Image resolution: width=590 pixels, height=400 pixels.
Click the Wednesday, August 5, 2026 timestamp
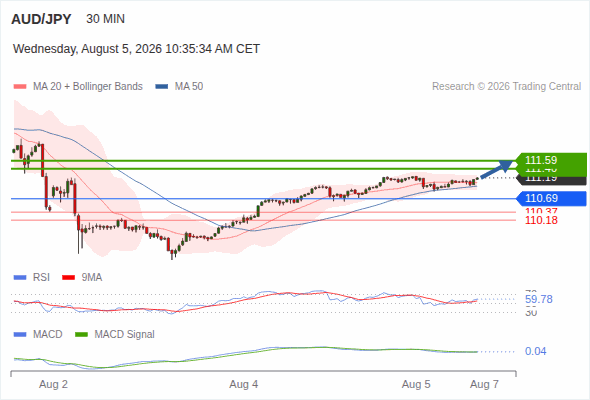(136, 49)
